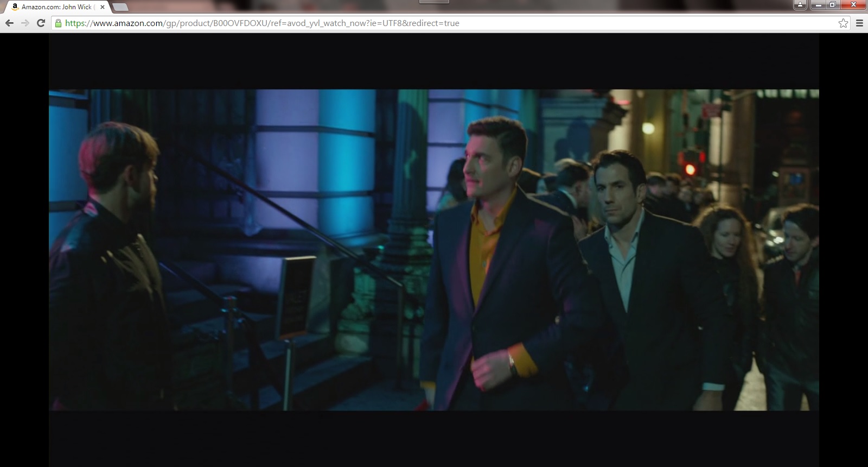The height and width of the screenshot is (467, 868).
Task: Open the Chrome user profile button
Action: (801, 5)
